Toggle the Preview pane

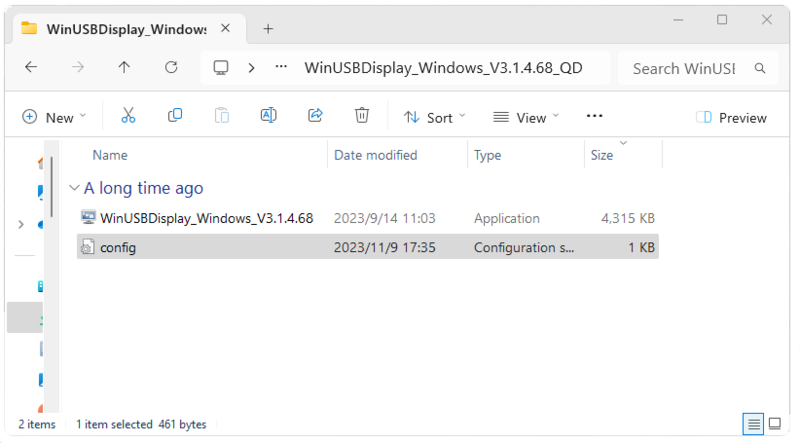click(x=731, y=117)
